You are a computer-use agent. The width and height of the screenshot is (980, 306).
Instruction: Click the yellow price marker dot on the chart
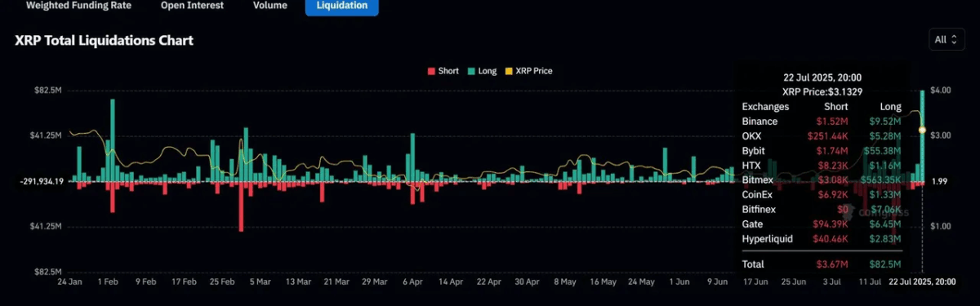(x=922, y=130)
